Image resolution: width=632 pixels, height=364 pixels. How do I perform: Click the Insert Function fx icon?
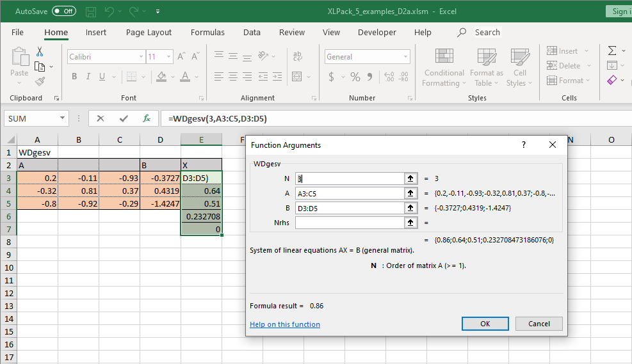(146, 118)
